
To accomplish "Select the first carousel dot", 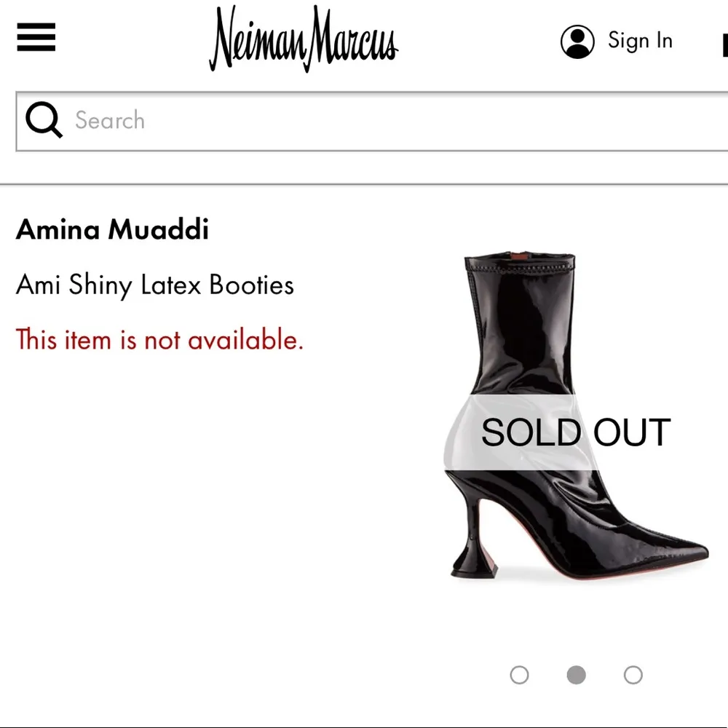I will (520, 676).
